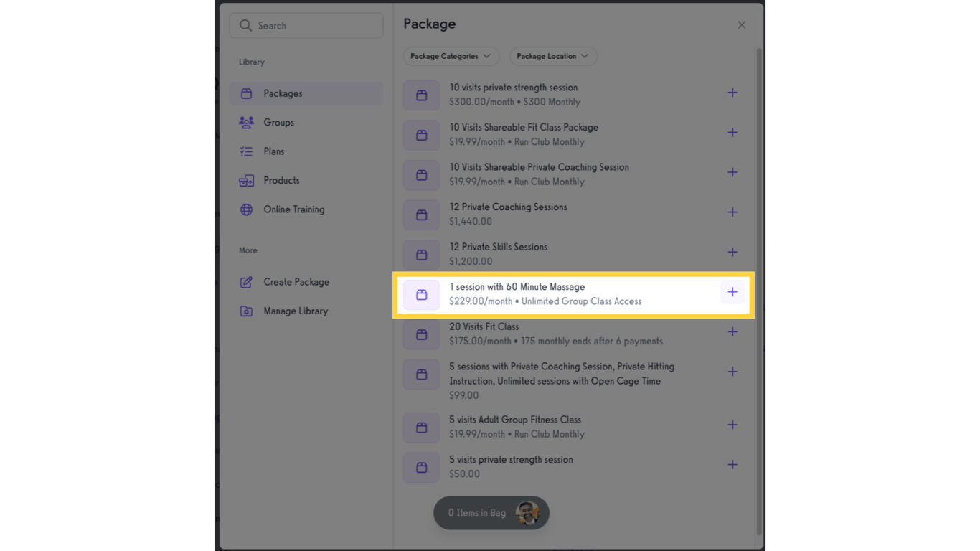Open Online Training using the globe icon
This screenshot has width=980, height=551.
(246, 209)
